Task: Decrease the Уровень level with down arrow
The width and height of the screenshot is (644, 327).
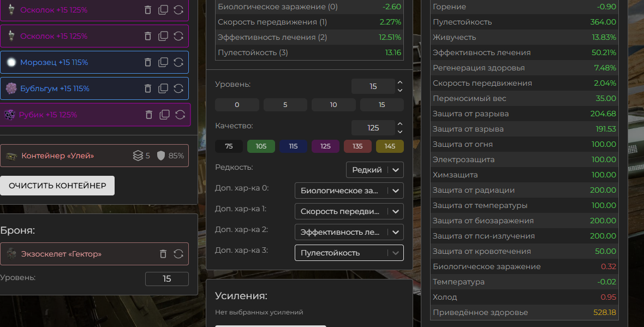Action: [400, 91]
